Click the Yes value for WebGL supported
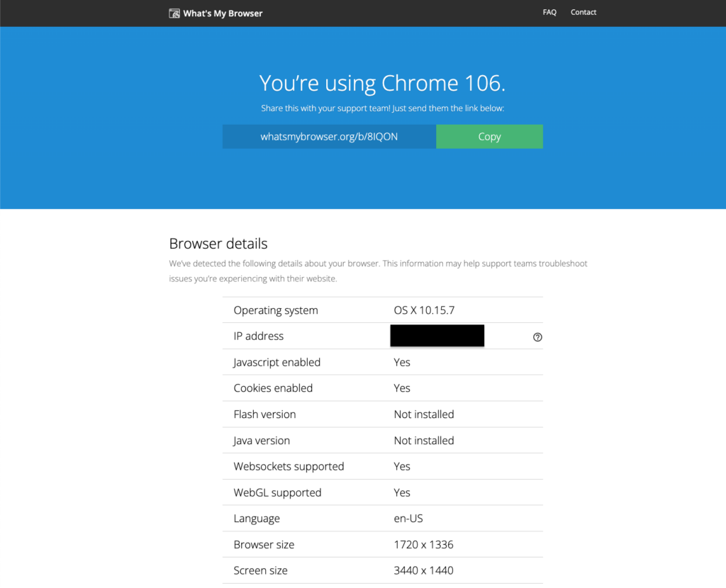 pyautogui.click(x=402, y=492)
